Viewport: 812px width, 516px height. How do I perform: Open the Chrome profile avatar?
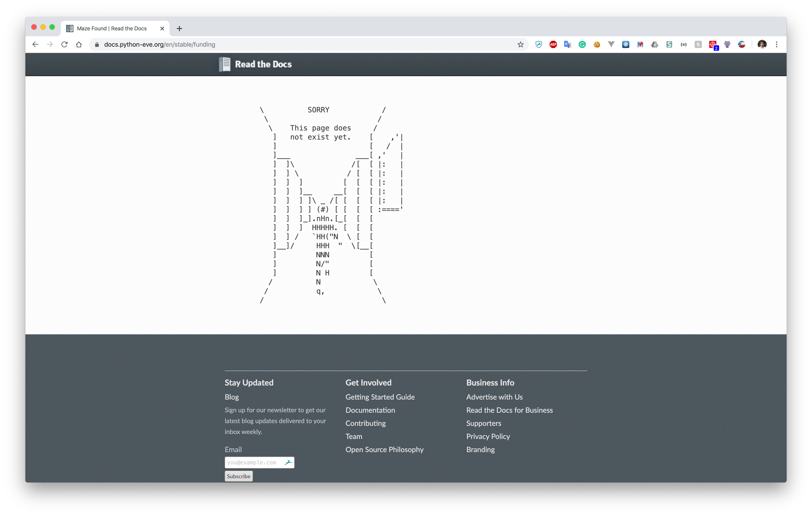pos(762,44)
